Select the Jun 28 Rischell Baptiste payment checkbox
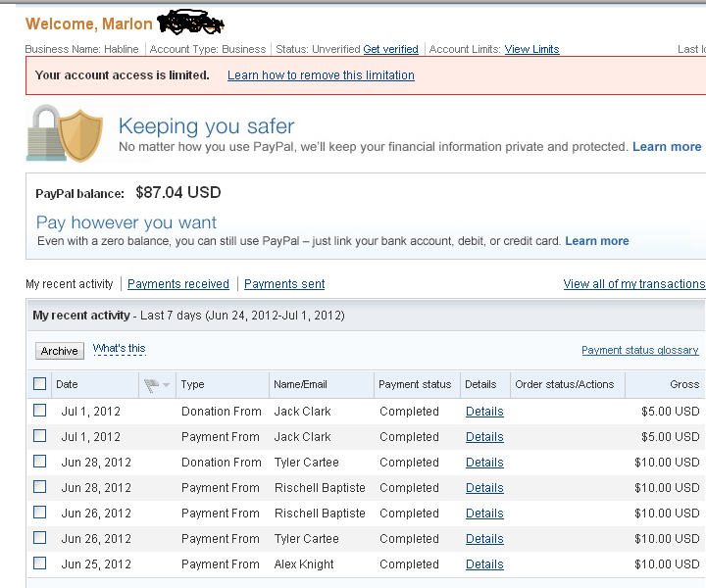 pos(39,487)
